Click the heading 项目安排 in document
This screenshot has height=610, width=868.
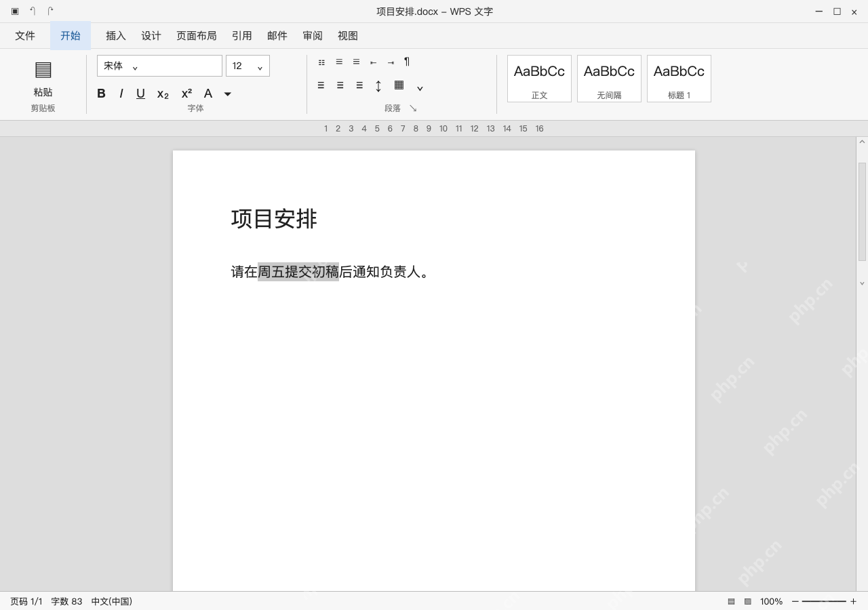tap(274, 219)
